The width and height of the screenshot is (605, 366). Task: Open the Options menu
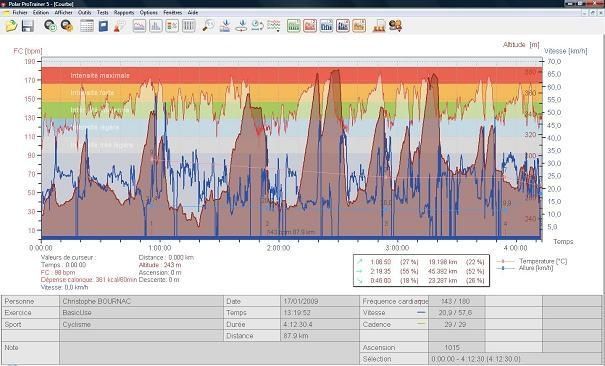point(149,12)
